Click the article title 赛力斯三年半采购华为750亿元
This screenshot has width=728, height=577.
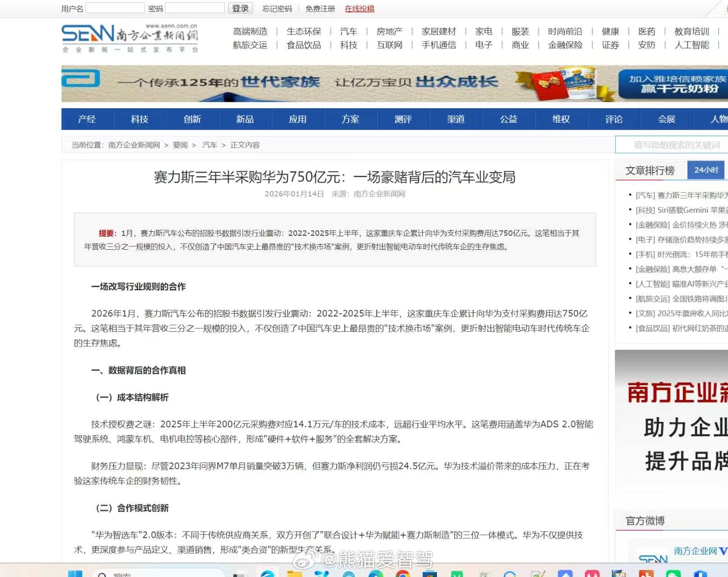[x=335, y=177]
